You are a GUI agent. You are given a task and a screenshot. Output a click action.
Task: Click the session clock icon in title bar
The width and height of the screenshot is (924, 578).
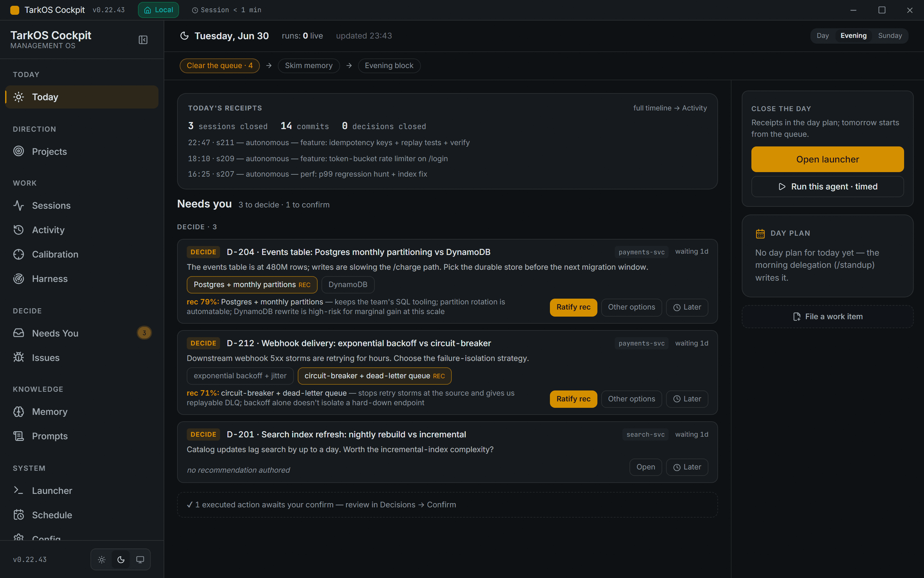pyautogui.click(x=195, y=10)
